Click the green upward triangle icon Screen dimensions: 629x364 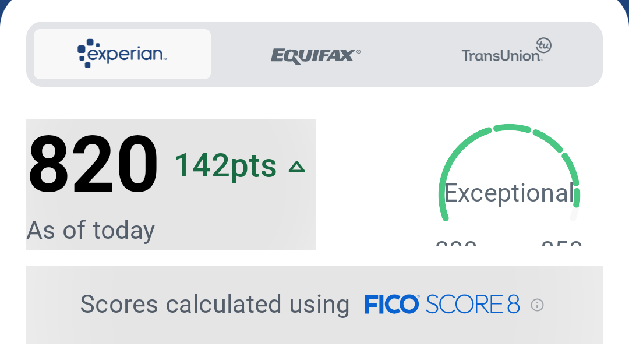pyautogui.click(x=297, y=167)
